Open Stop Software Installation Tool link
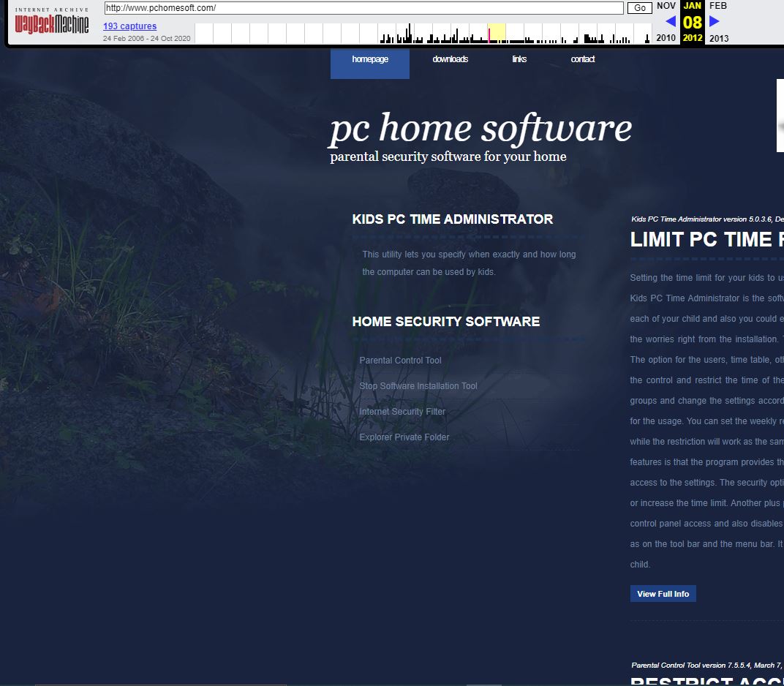This screenshot has width=784, height=686. pyautogui.click(x=418, y=386)
